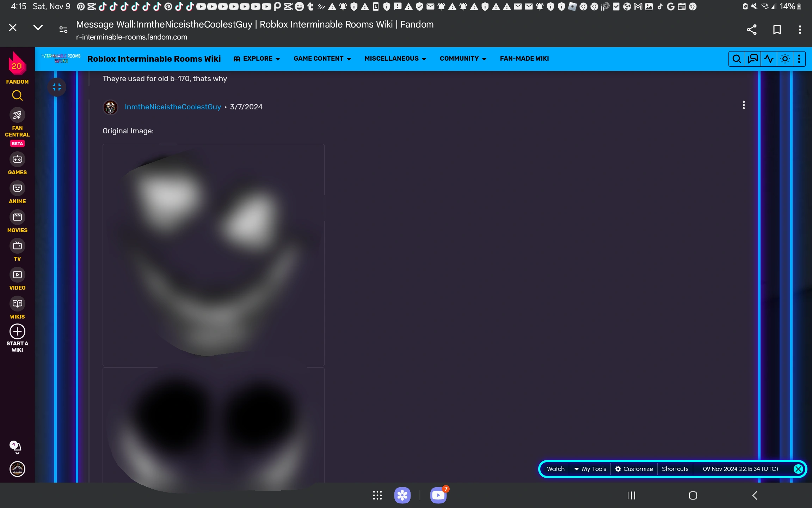
Task: Open the notifications bell in sidebar
Action: (x=17, y=447)
